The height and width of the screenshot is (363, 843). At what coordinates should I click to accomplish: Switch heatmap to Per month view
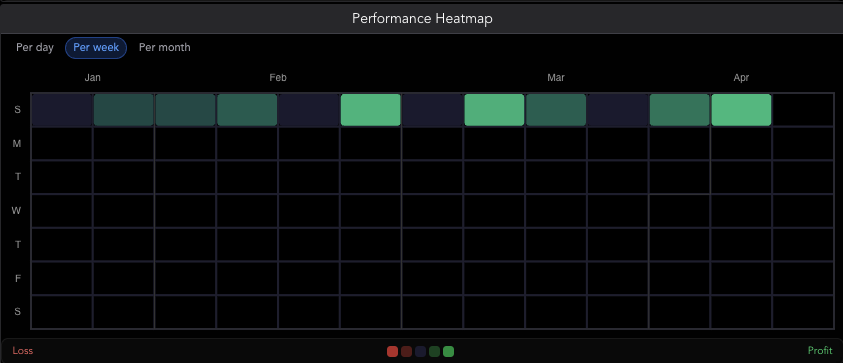pos(165,47)
